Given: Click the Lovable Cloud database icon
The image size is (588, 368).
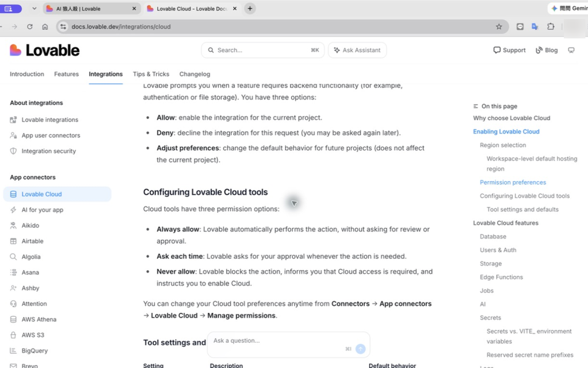Looking at the screenshot, I should click(x=13, y=194).
